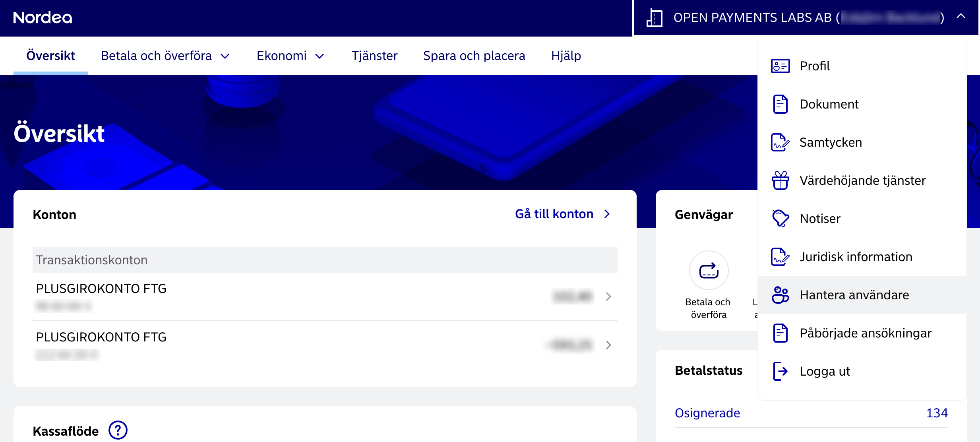Click the Samtycken signature icon

[780, 142]
